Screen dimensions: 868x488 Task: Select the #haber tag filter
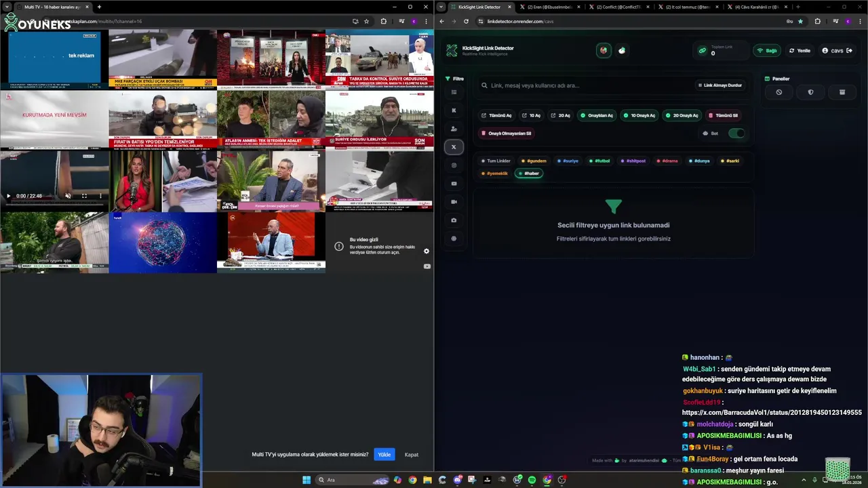click(528, 174)
